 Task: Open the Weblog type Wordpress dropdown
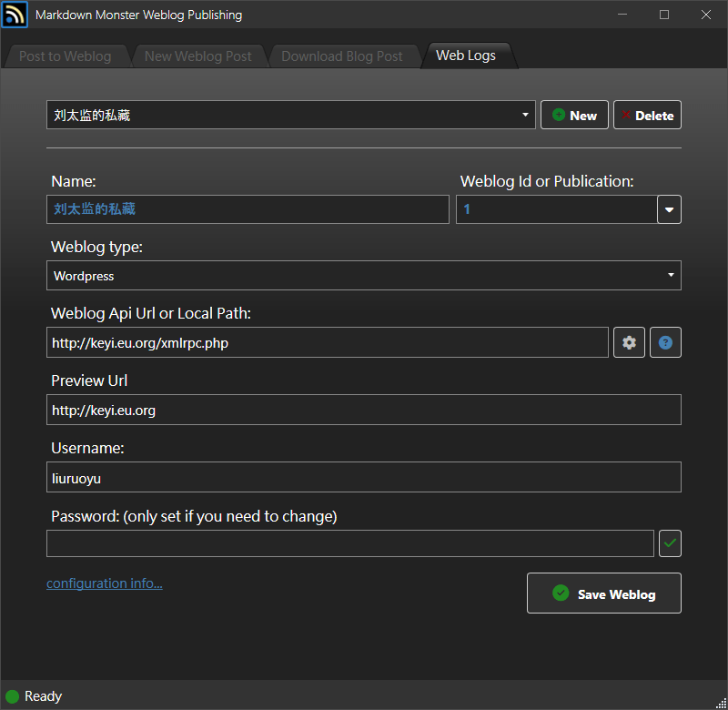point(363,276)
